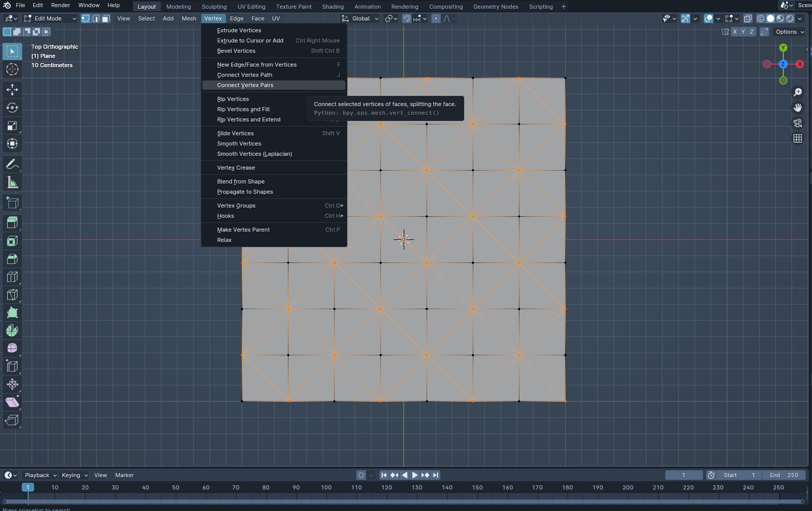This screenshot has width=812, height=511.
Task: Select the Rotate tool icon
Action: click(x=12, y=108)
